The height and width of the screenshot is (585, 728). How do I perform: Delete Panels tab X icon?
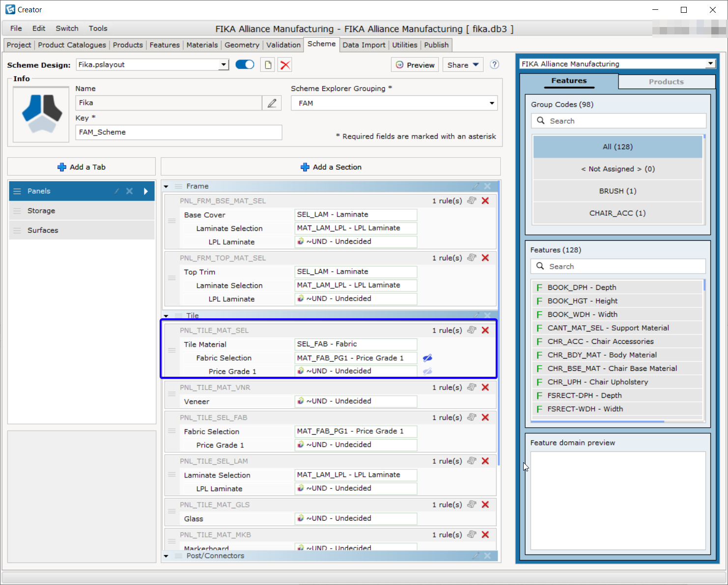[x=129, y=191]
